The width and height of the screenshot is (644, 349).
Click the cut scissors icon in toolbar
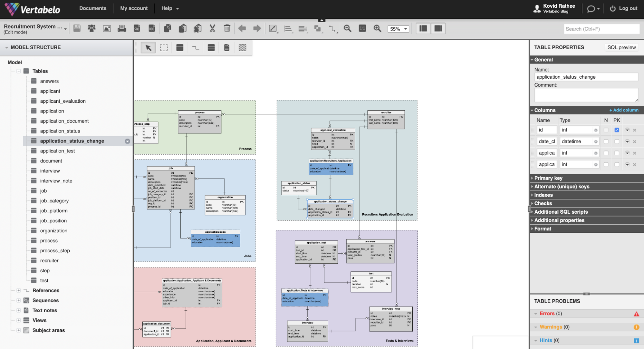(212, 28)
